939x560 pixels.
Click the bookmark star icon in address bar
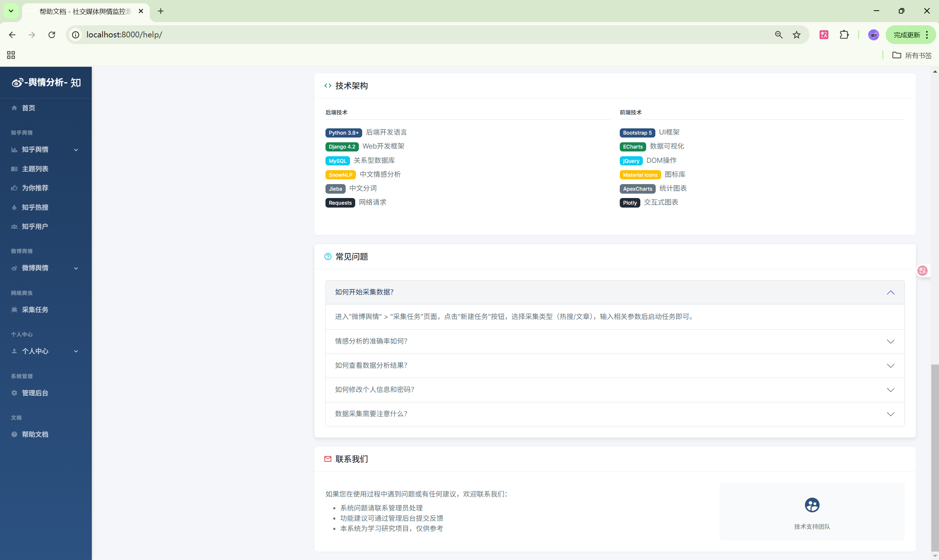[796, 35]
